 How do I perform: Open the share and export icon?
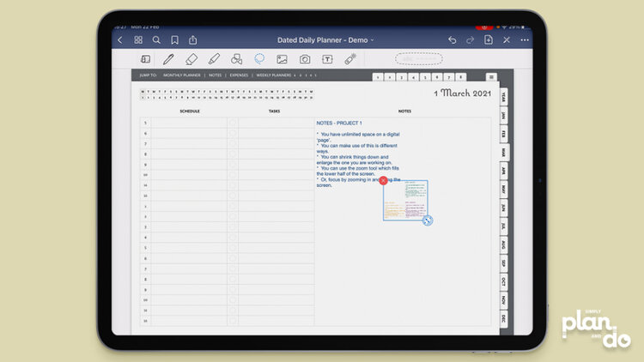coord(192,39)
